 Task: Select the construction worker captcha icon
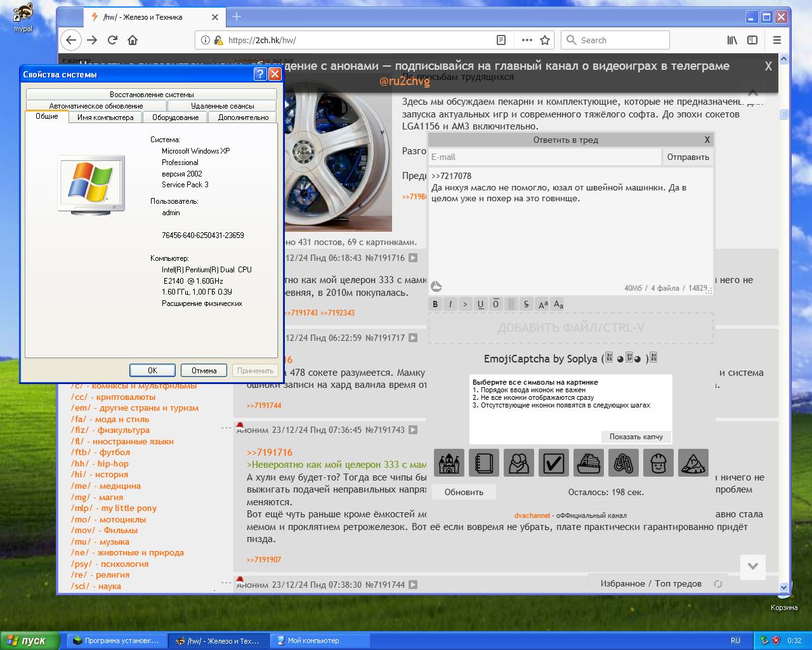(x=658, y=463)
